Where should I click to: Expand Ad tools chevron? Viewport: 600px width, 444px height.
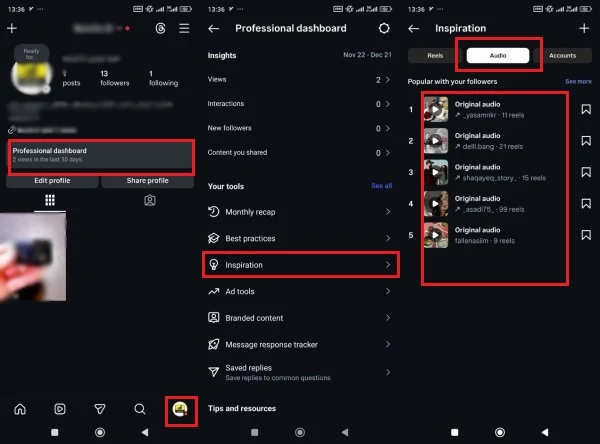(388, 291)
